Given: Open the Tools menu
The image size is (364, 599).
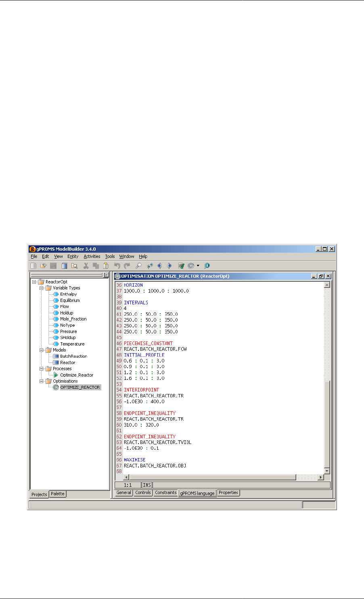Looking at the screenshot, I should tap(110, 256).
